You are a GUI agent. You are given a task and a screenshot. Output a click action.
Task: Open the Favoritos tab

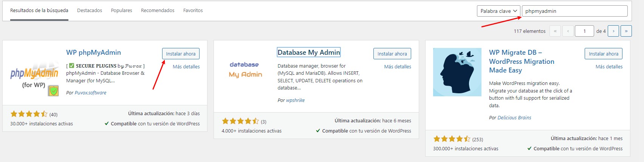[193, 11]
